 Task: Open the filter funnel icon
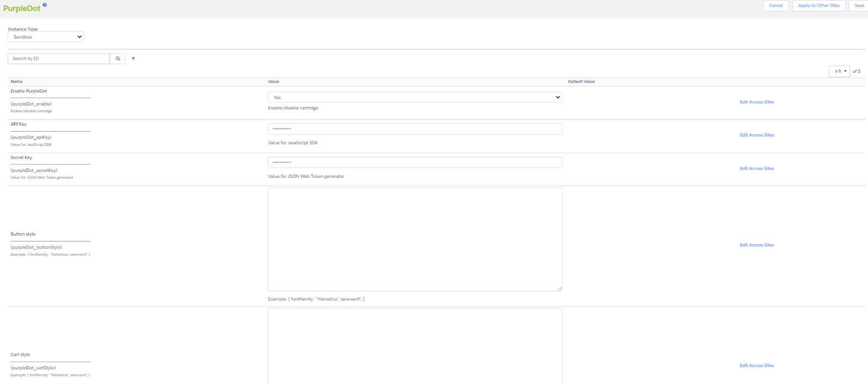point(133,59)
